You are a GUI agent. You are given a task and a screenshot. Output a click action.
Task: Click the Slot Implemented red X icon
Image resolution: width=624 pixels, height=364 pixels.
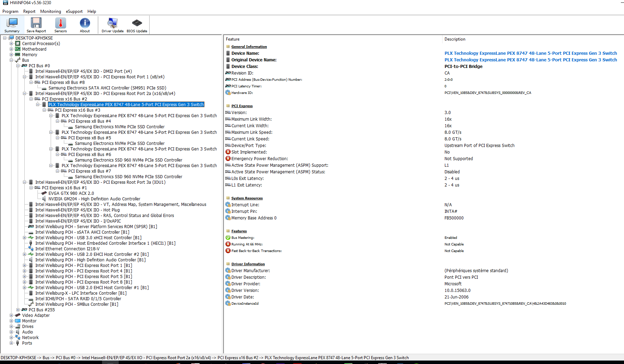point(228,152)
